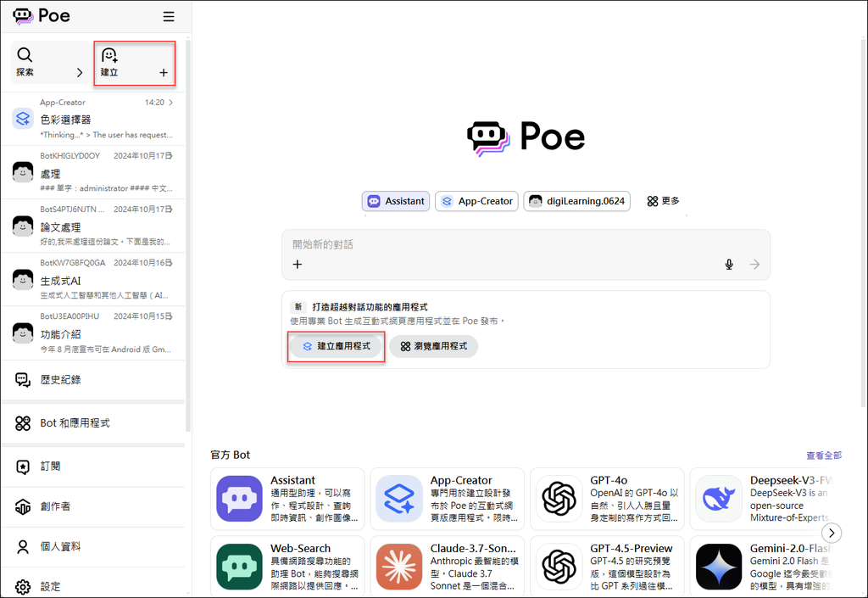Click the bot avatar next to 功能介紹
The width and height of the screenshot is (868, 598).
(23, 333)
